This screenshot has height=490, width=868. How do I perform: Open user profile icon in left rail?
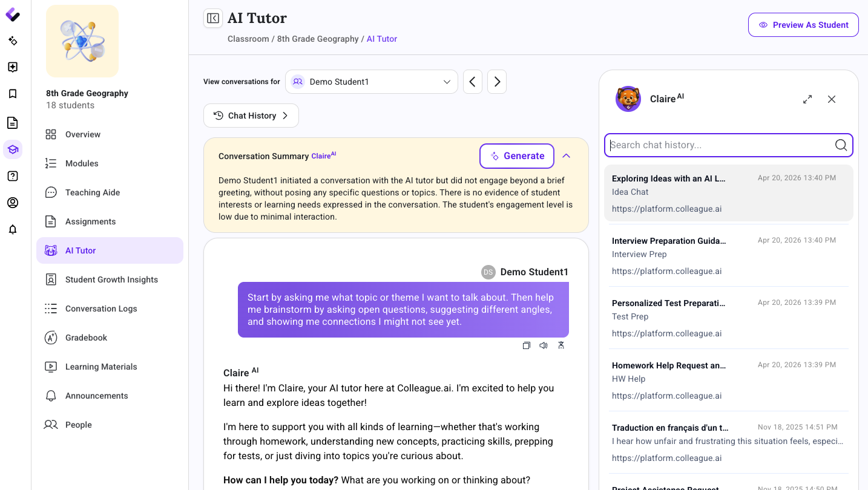click(x=13, y=203)
